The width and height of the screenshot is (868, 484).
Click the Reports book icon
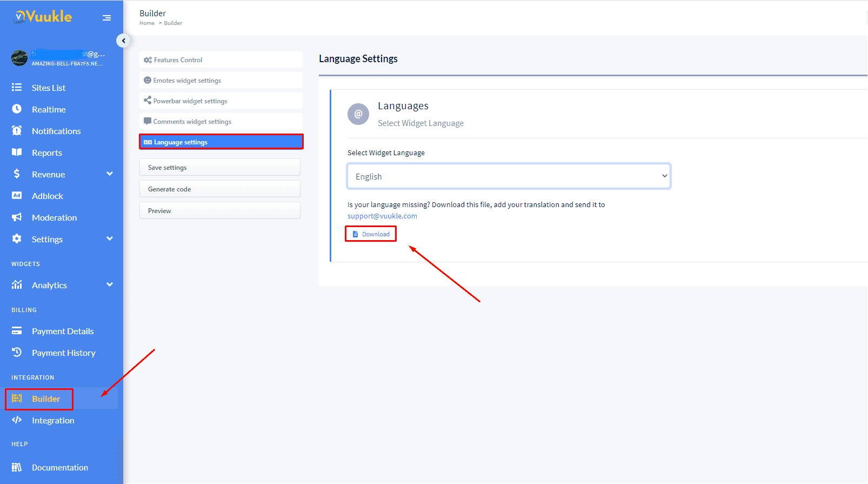tap(17, 153)
